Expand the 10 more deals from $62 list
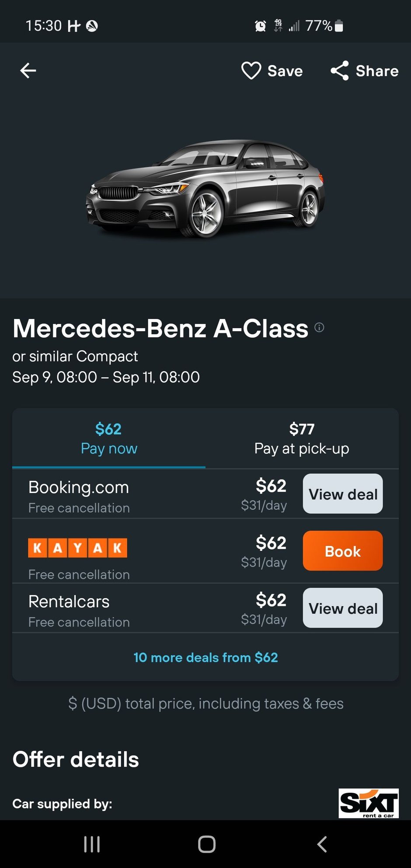The width and height of the screenshot is (411, 868). 205,658
